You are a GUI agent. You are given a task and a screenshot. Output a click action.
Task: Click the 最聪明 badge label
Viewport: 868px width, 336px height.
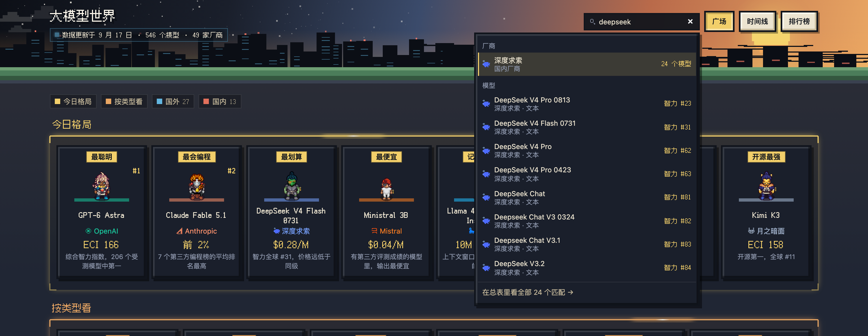click(101, 157)
